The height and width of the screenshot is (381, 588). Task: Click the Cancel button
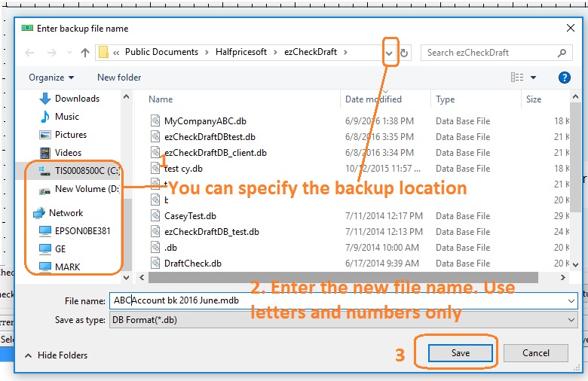pyautogui.click(x=536, y=353)
